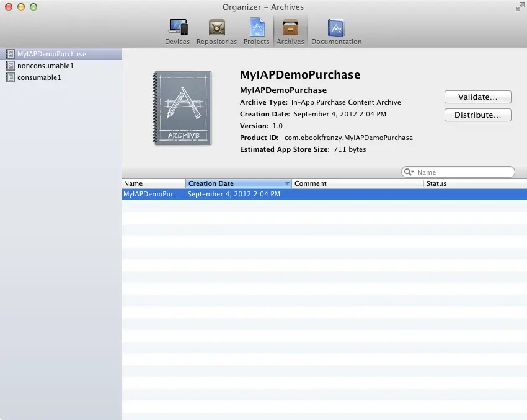Select consumable1 in the sidebar list
Viewport: 527px width, 420px height.
tap(39, 77)
